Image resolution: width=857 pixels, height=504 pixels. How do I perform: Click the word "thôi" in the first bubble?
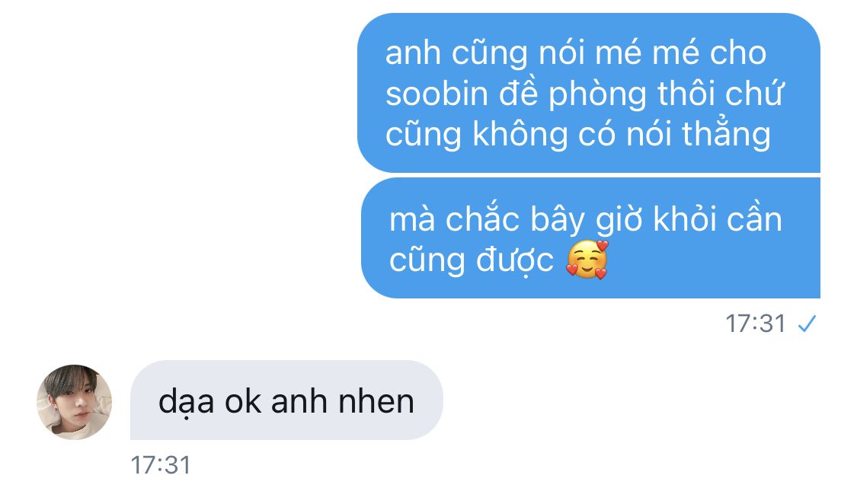click(x=686, y=94)
